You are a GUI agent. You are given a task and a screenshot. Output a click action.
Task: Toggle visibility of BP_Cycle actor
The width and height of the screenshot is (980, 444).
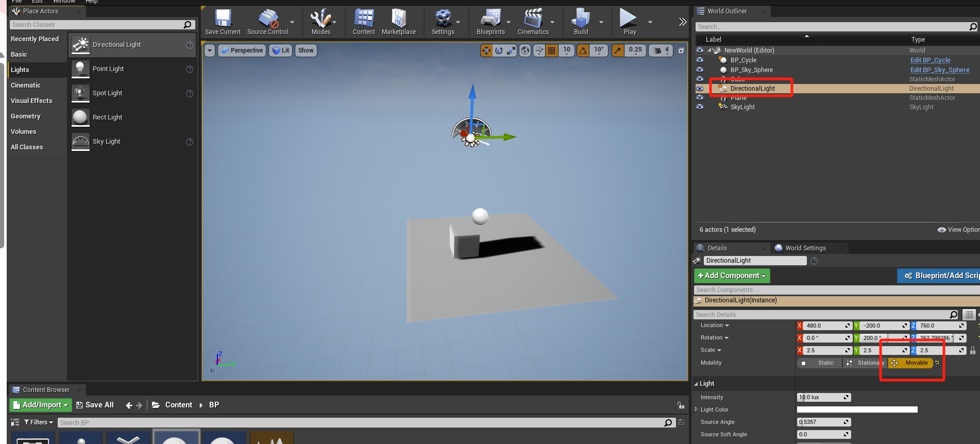coord(700,60)
